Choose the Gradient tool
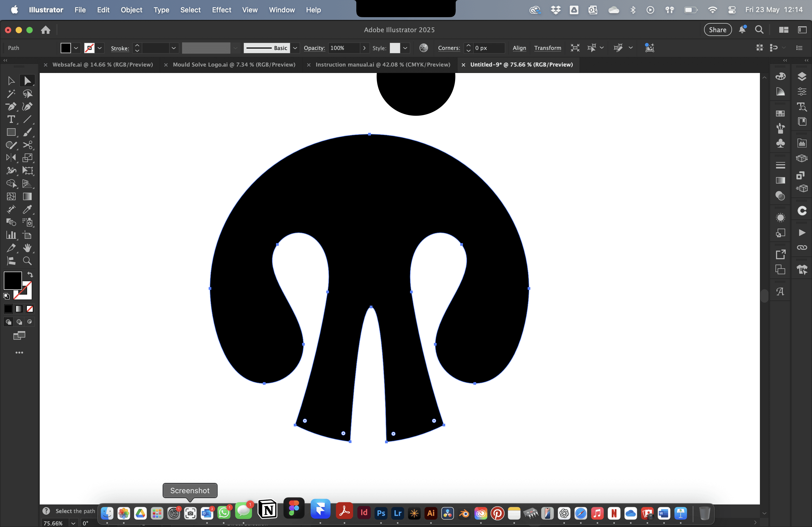The width and height of the screenshot is (812, 527). coord(27,196)
